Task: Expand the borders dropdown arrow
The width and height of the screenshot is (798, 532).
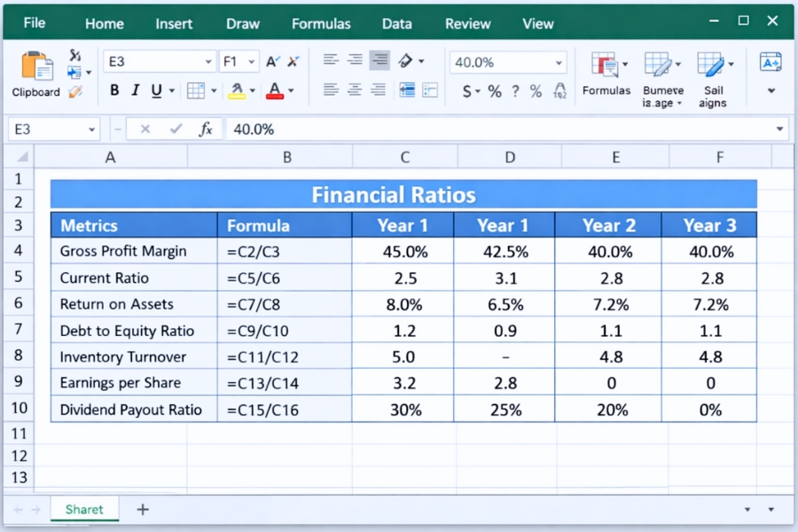Action: (x=214, y=90)
